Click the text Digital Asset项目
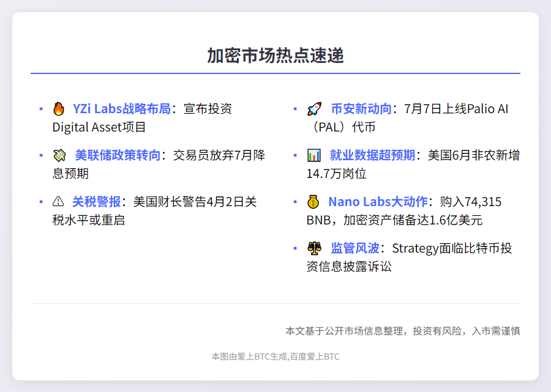Viewport: 551px width, 392px height. 99,127
